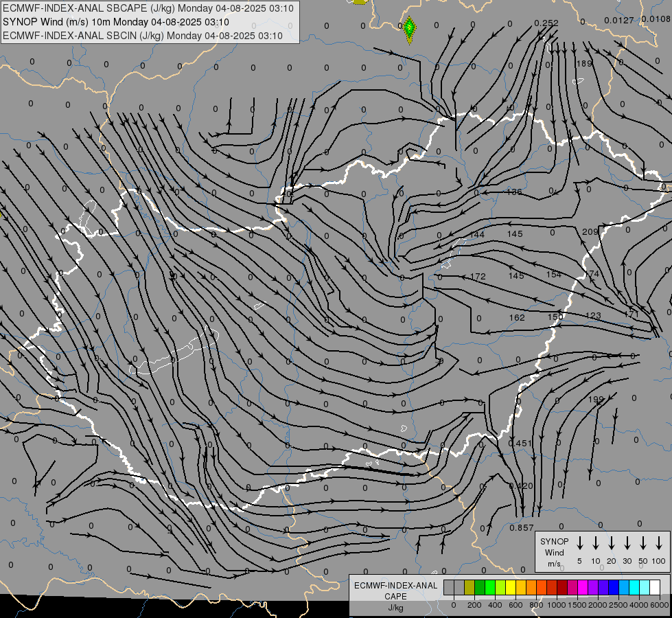This screenshot has width=672, height=618.
Task: Click the 4000 tick label on color scale
Action: point(639,605)
